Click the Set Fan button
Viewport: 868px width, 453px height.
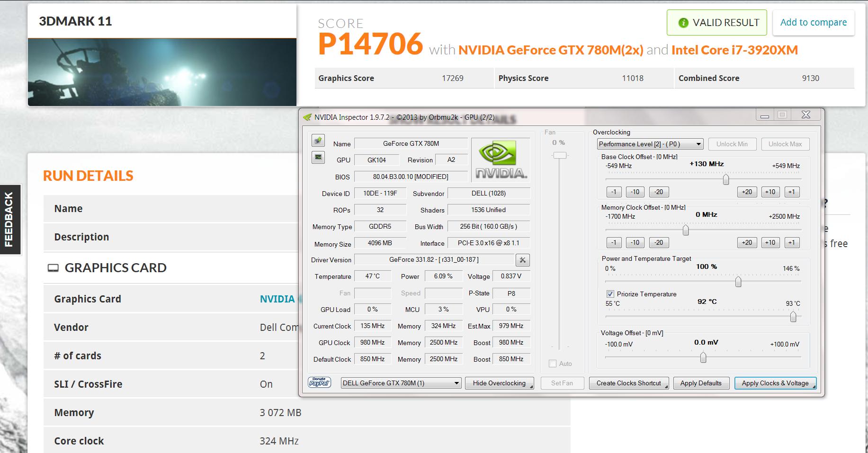pyautogui.click(x=562, y=383)
